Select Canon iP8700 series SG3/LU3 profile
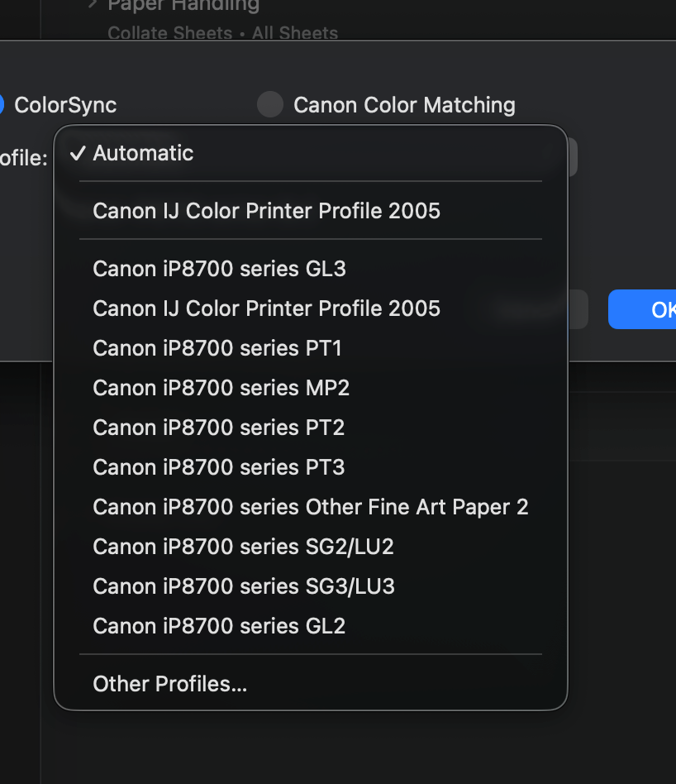The height and width of the screenshot is (784, 676). pos(310,586)
